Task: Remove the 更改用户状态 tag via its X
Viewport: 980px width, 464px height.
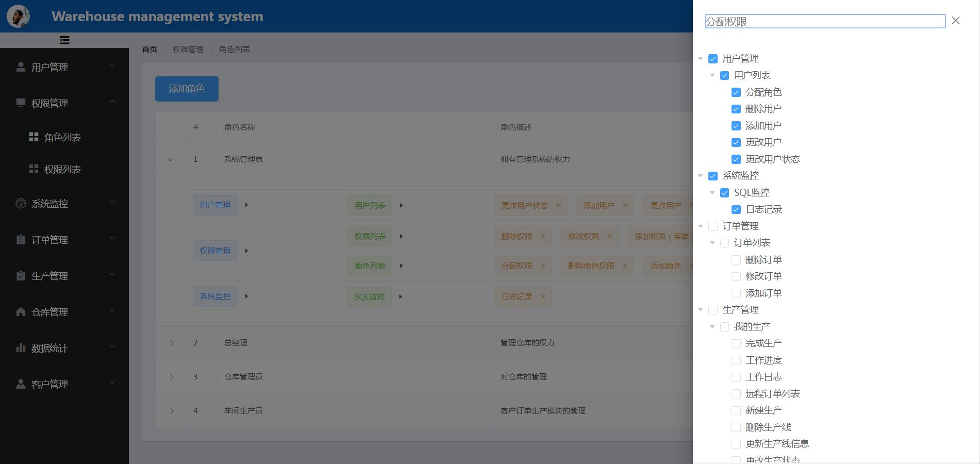Action: (x=558, y=205)
